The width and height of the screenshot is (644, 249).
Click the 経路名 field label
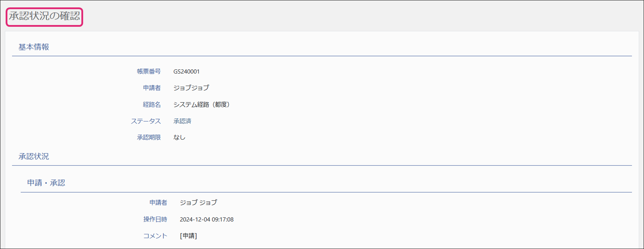click(x=152, y=105)
